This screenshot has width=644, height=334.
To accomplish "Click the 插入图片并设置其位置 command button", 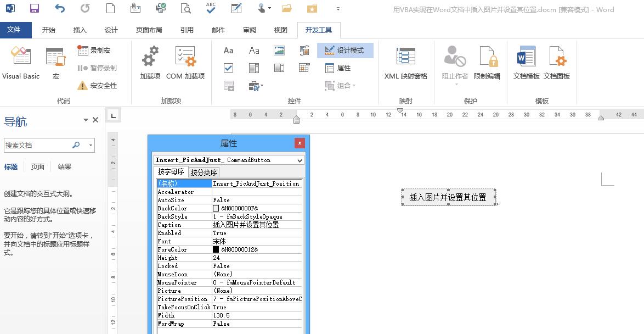I will point(448,196).
